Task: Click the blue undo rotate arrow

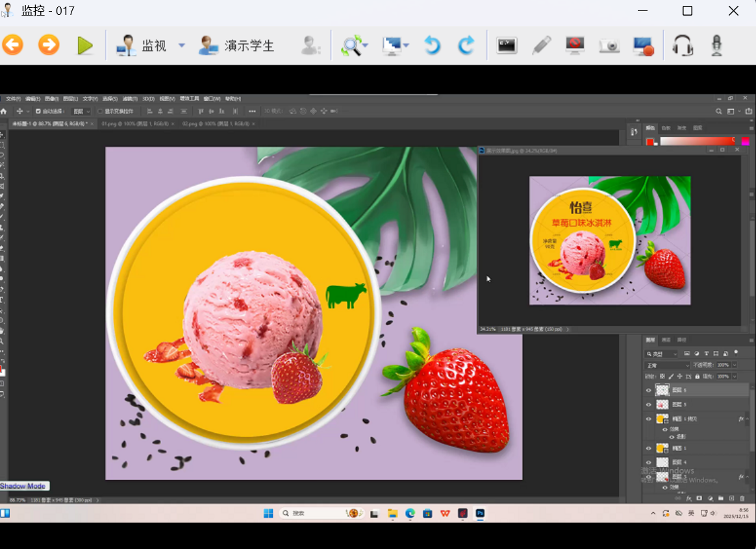Action: 432,45
